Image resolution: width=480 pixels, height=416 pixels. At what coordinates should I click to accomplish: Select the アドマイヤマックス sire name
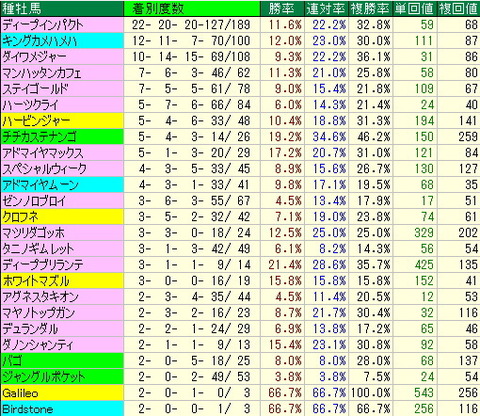tap(43, 153)
